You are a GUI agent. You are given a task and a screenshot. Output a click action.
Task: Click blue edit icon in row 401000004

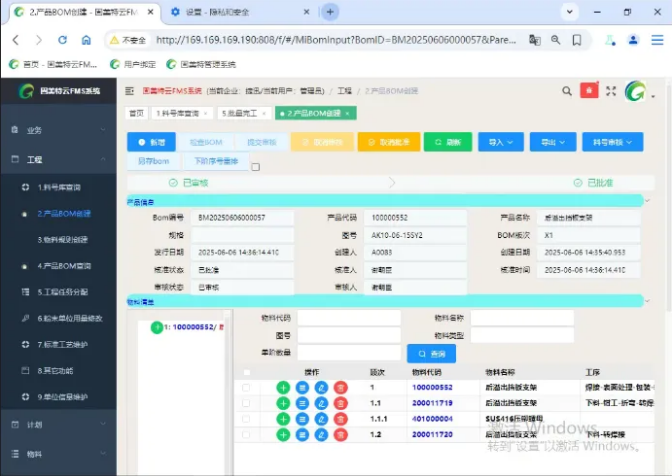[321, 419]
